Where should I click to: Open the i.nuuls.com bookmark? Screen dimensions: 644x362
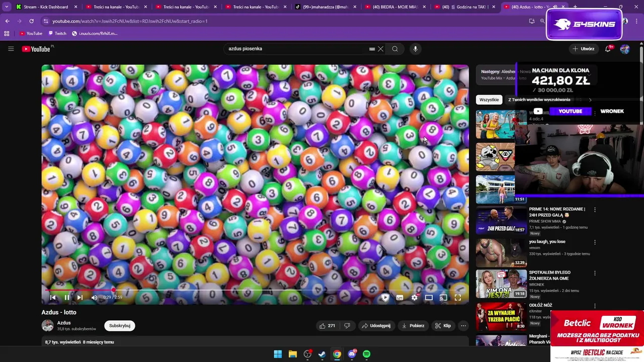pyautogui.click(x=95, y=33)
